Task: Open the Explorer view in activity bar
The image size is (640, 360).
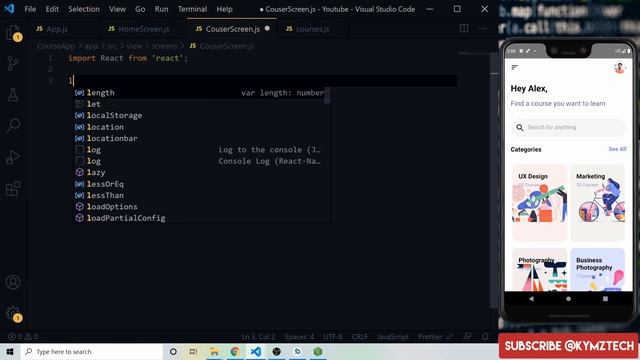Action: pyautogui.click(x=13, y=33)
